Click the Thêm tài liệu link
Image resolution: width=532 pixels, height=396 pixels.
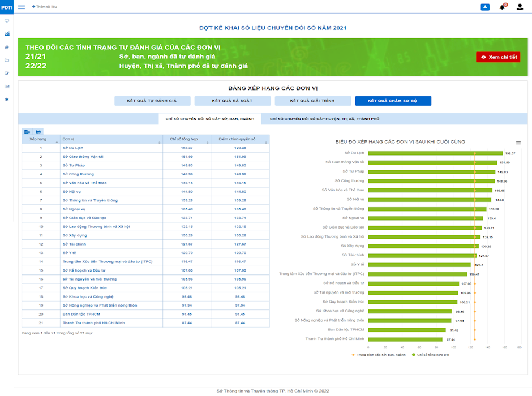[x=45, y=7]
